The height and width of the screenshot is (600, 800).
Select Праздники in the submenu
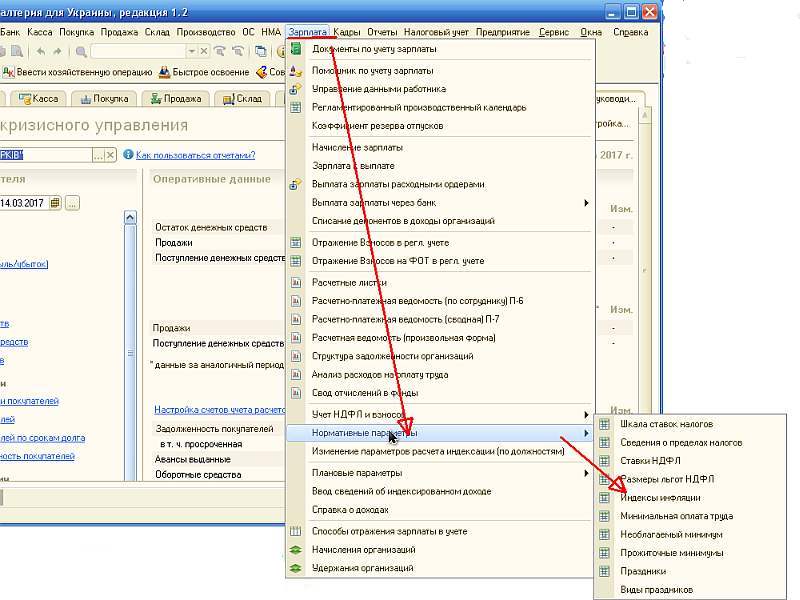click(643, 571)
